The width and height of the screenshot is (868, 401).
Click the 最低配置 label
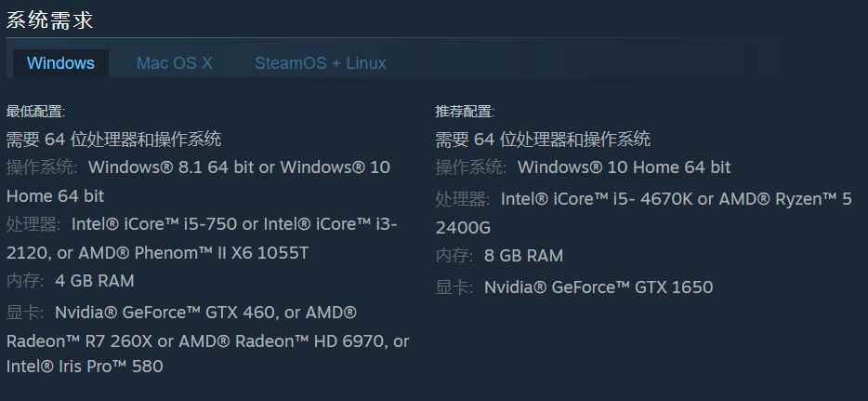pos(35,112)
